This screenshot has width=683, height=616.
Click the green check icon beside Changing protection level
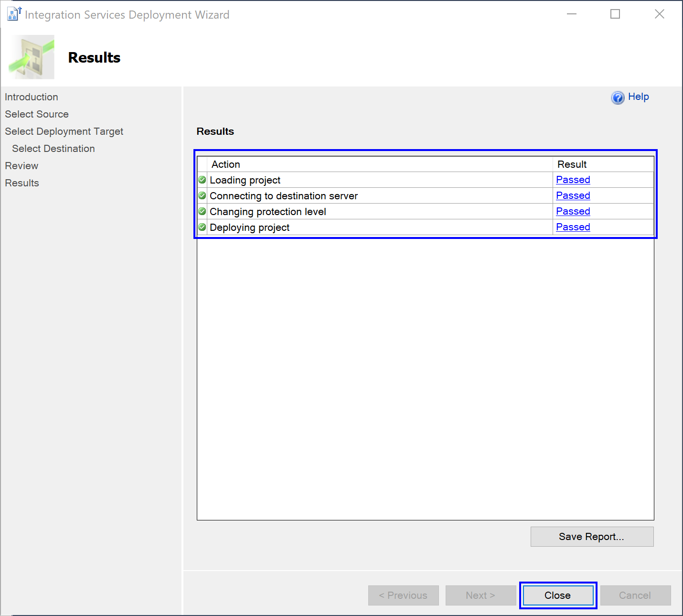tap(202, 211)
